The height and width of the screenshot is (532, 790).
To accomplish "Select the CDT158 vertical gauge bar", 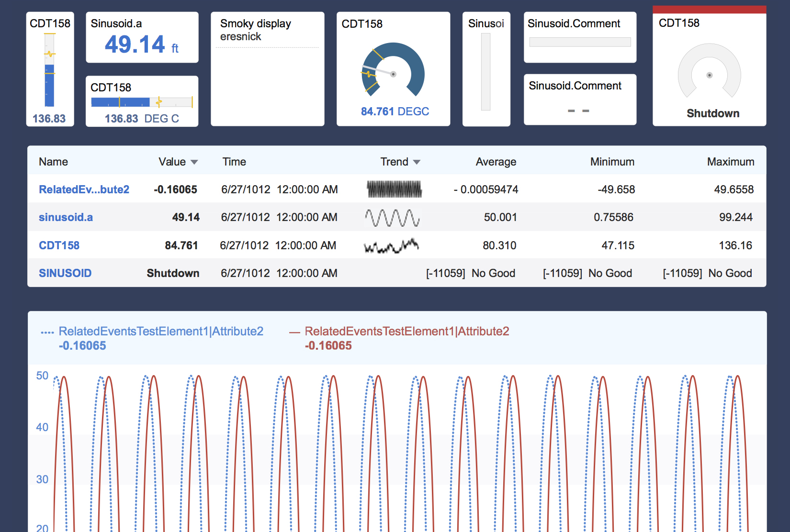I will [49, 70].
